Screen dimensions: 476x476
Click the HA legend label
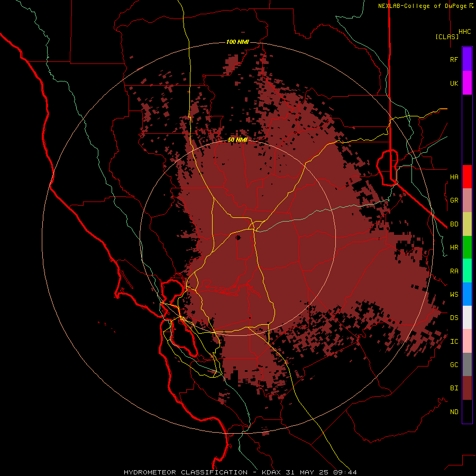[454, 177]
